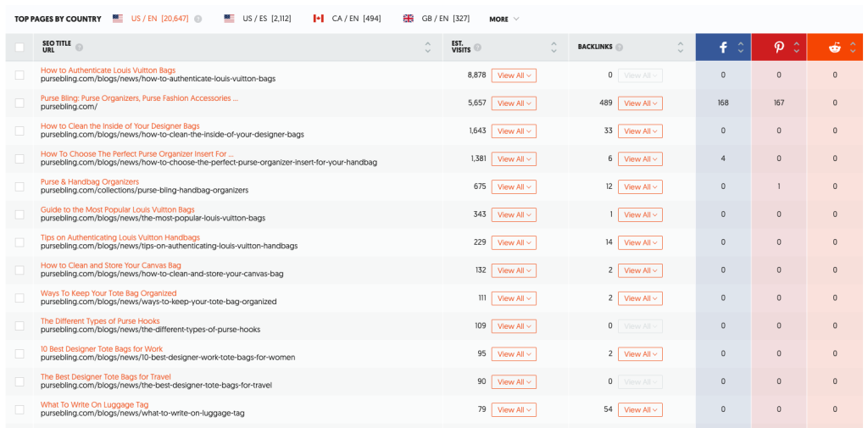Click the UK flag icon
This screenshot has height=428, width=868.
pos(409,19)
